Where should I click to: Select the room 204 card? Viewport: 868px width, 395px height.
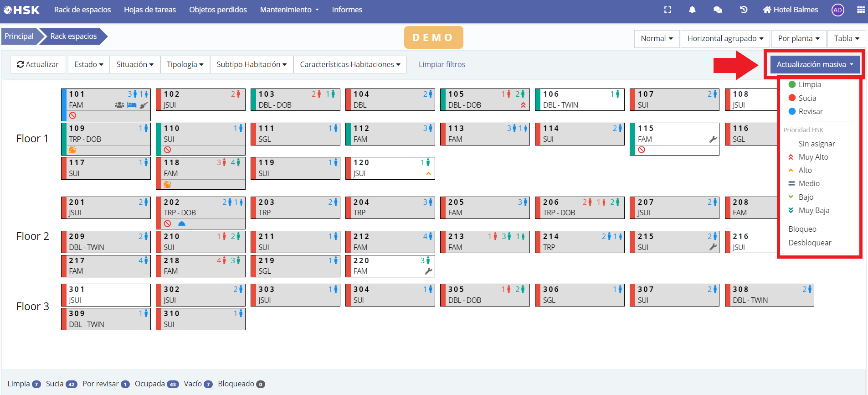pos(390,208)
